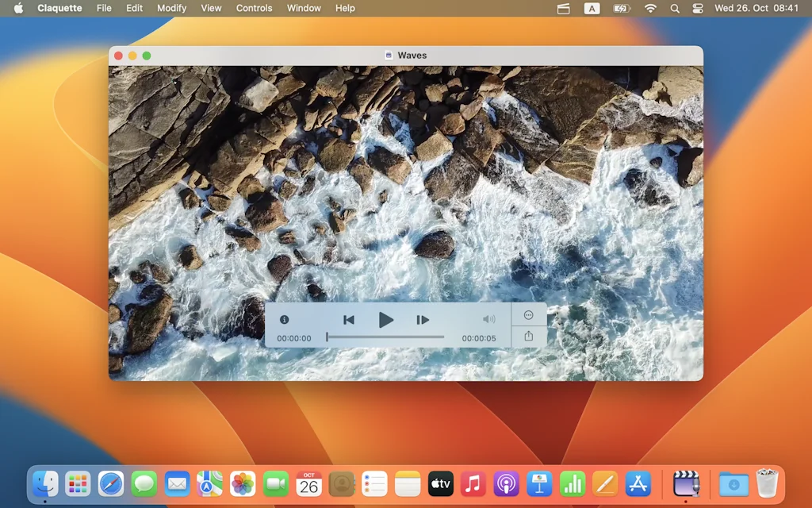
Task: Open Spotlight search in menu bar
Action: (x=675, y=8)
